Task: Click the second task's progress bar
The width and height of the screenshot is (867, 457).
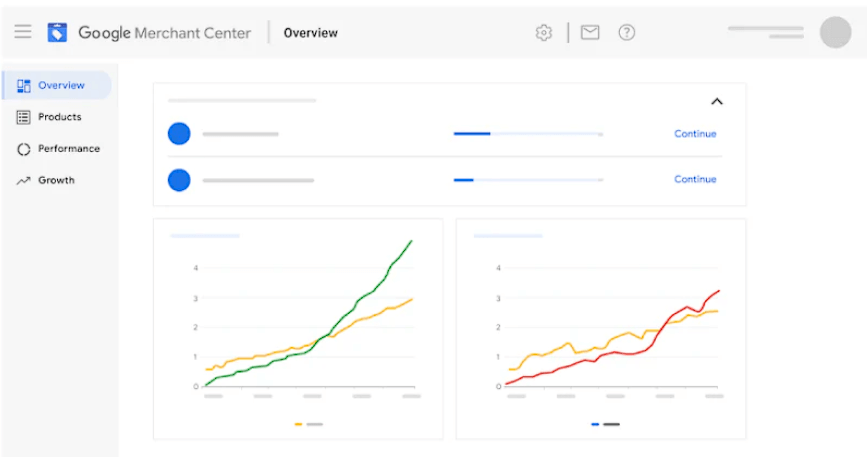Action: coord(528,180)
